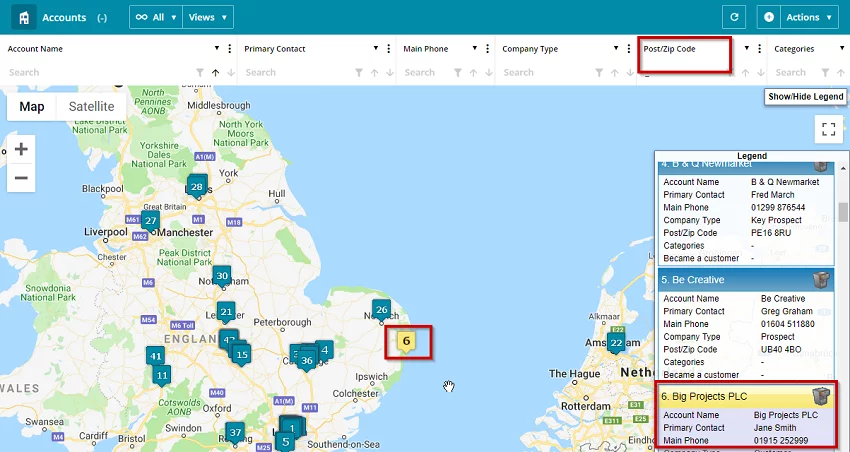Image resolution: width=850 pixels, height=452 pixels.
Task: Sort Primary Contact ascending
Action: pos(375,73)
